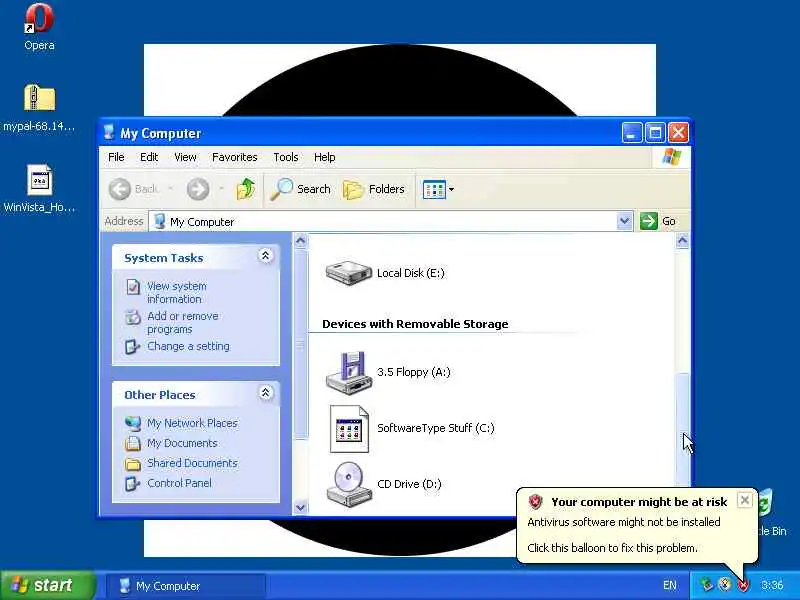This screenshot has height=600, width=800.
Task: Open Shared Documents link
Action: [192, 463]
